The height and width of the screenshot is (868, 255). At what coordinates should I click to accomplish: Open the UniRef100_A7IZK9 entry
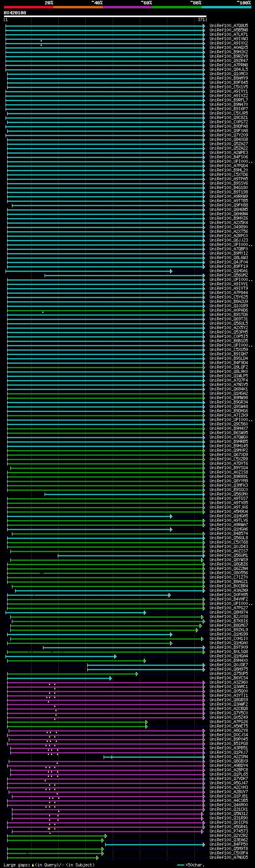pos(229,415)
